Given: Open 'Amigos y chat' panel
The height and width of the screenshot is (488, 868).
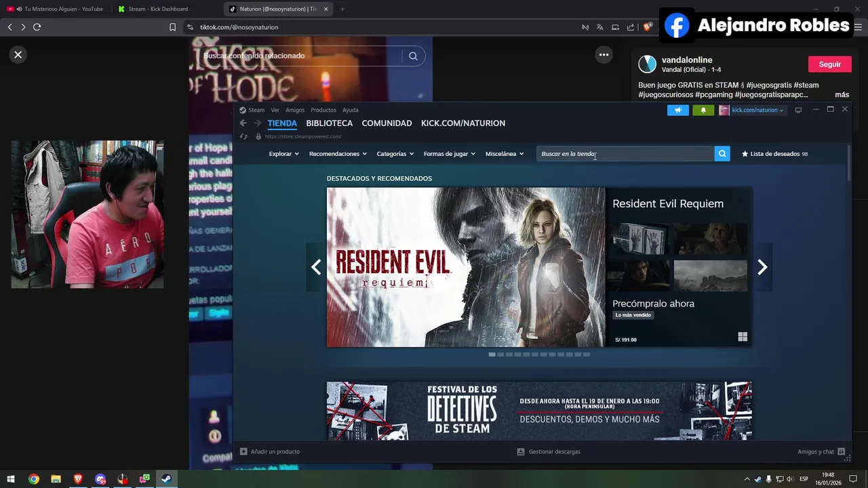Looking at the screenshot, I should (x=821, y=451).
